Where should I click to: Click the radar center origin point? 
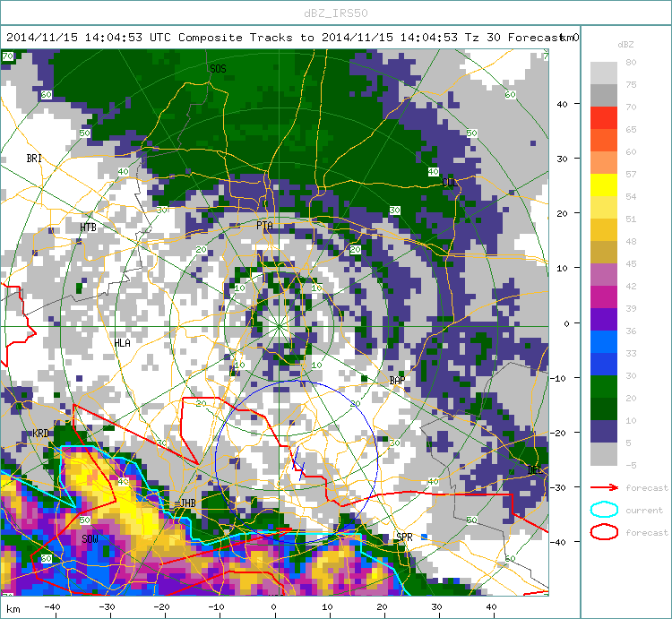[x=279, y=326]
